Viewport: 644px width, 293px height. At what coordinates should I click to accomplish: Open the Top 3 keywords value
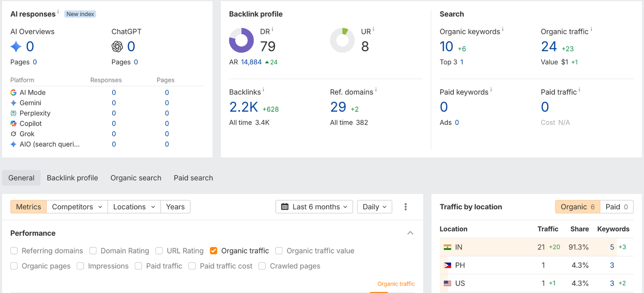462,62
